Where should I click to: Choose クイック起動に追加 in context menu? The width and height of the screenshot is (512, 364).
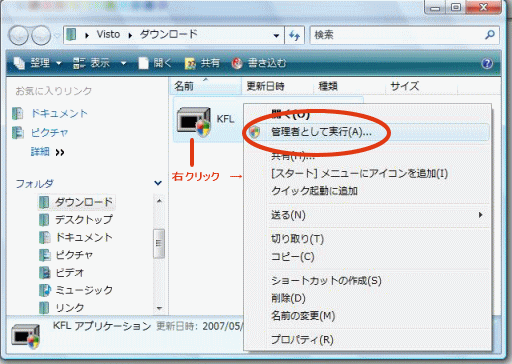point(367,191)
